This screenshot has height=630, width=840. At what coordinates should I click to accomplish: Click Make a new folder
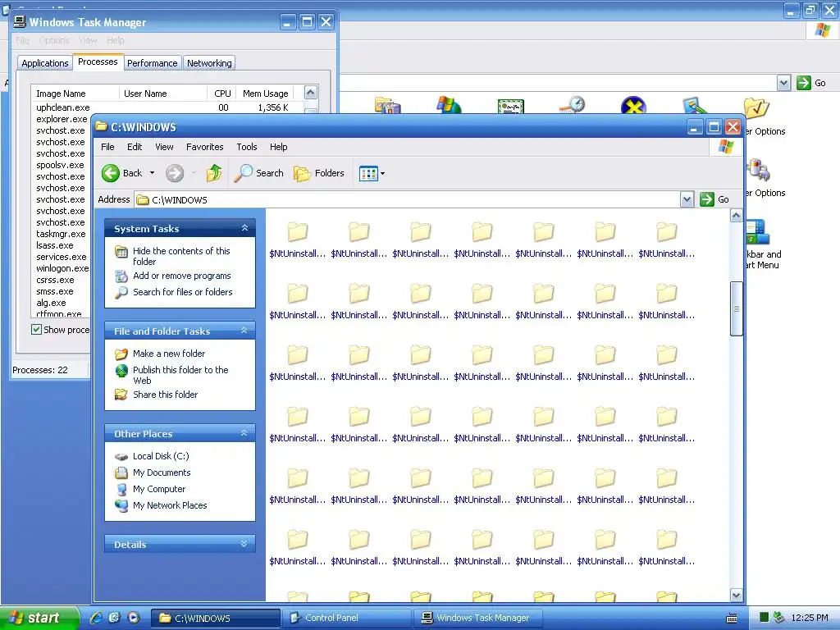(x=169, y=354)
